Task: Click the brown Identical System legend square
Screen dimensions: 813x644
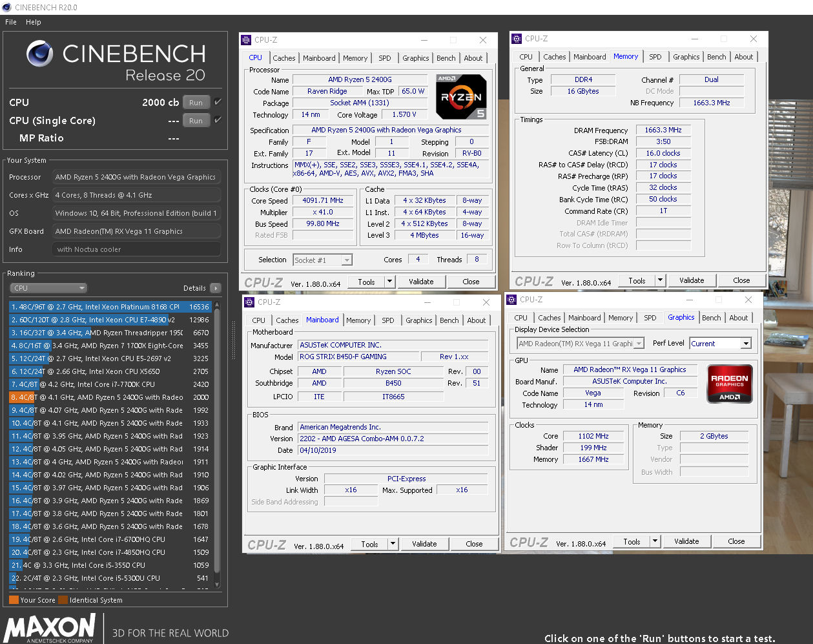Action: tap(63, 600)
